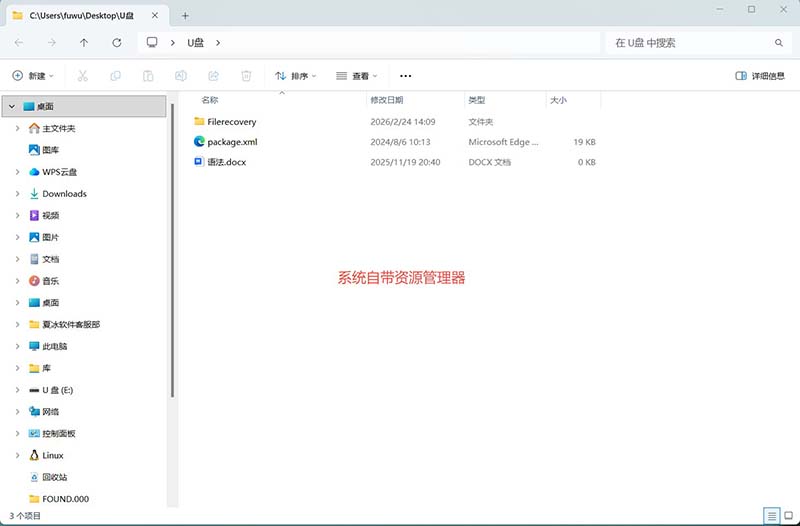Refresh the current folder view
The height and width of the screenshot is (526, 800).
click(x=117, y=43)
